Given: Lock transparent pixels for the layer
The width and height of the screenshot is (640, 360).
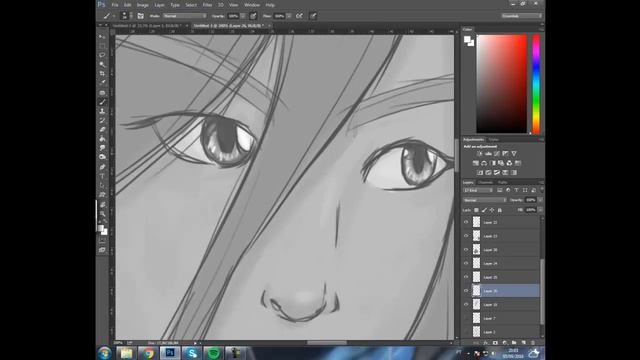Looking at the screenshot, I should coord(476,210).
